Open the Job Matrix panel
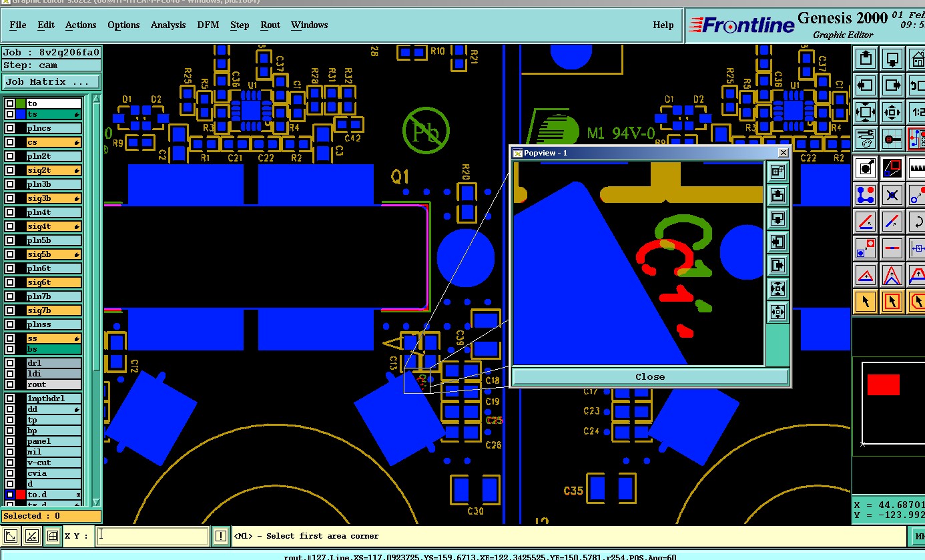 pos(51,82)
